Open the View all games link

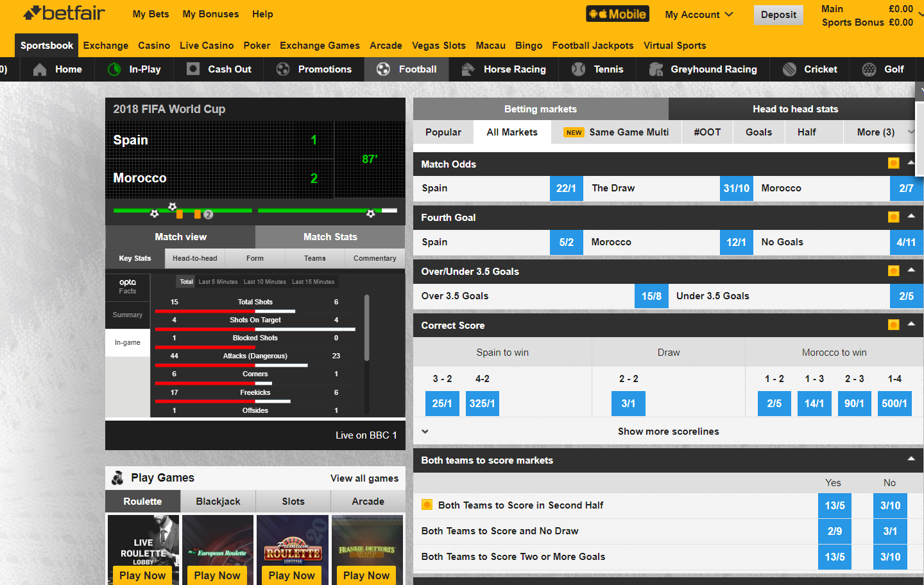364,478
